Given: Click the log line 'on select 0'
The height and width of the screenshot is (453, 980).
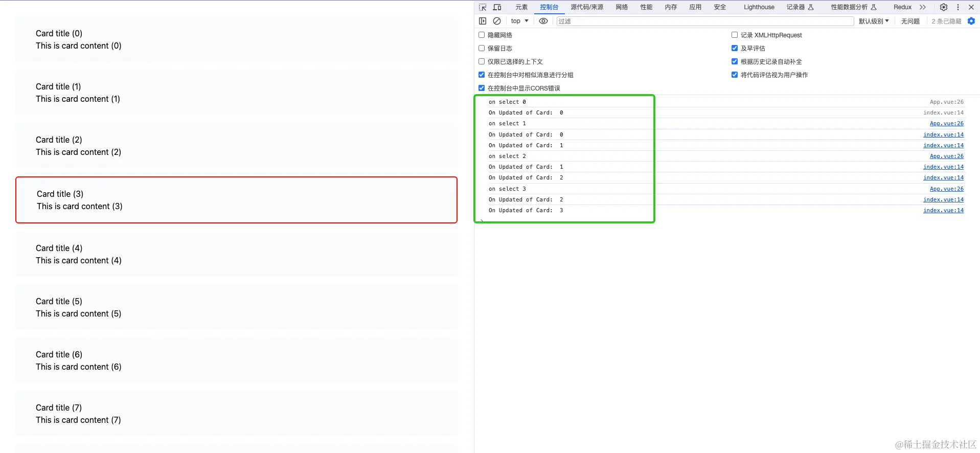Looking at the screenshot, I should coord(507,102).
